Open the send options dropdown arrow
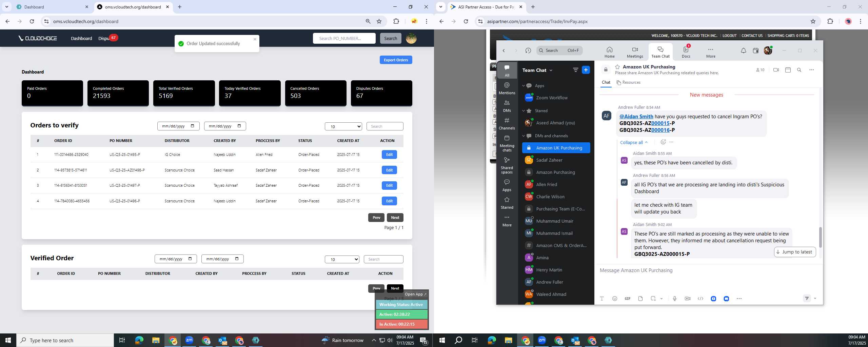868x347 pixels. [x=815, y=299]
